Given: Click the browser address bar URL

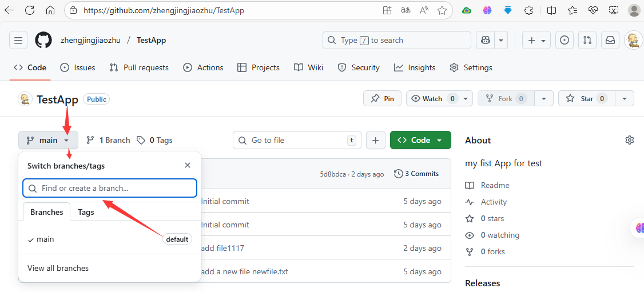Looking at the screenshot, I should [164, 11].
